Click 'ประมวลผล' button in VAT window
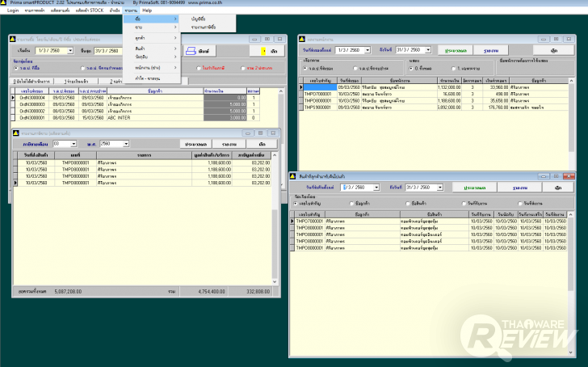 point(195,144)
